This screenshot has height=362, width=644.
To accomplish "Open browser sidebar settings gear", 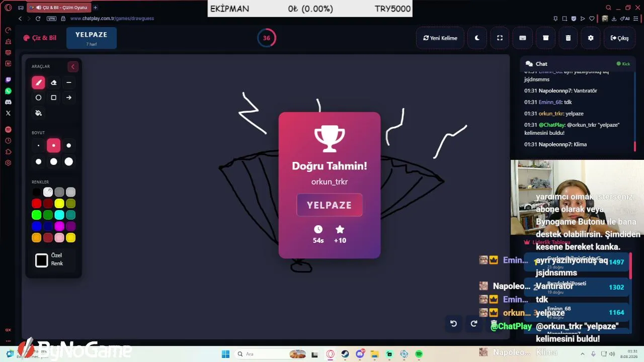I will 8,163.
